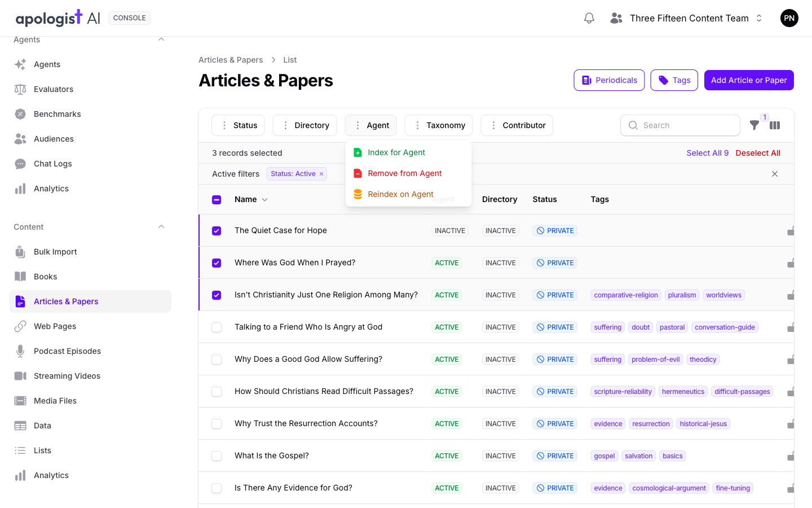Click the Data table icon

click(20, 426)
